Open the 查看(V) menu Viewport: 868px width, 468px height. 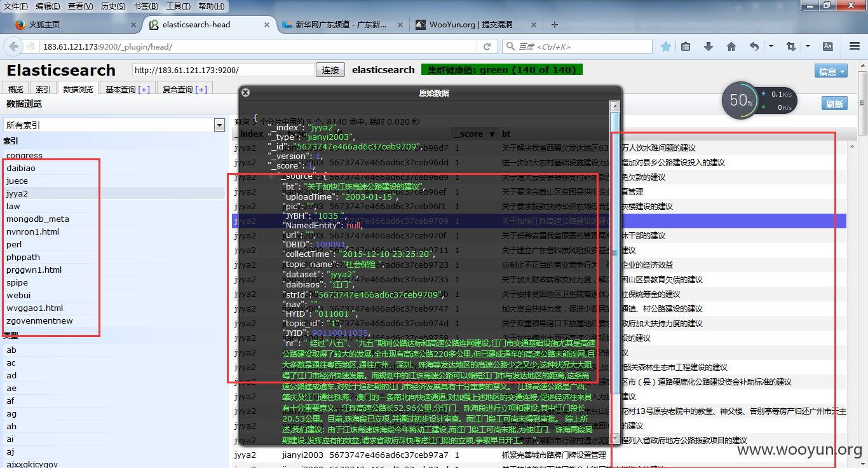point(80,6)
